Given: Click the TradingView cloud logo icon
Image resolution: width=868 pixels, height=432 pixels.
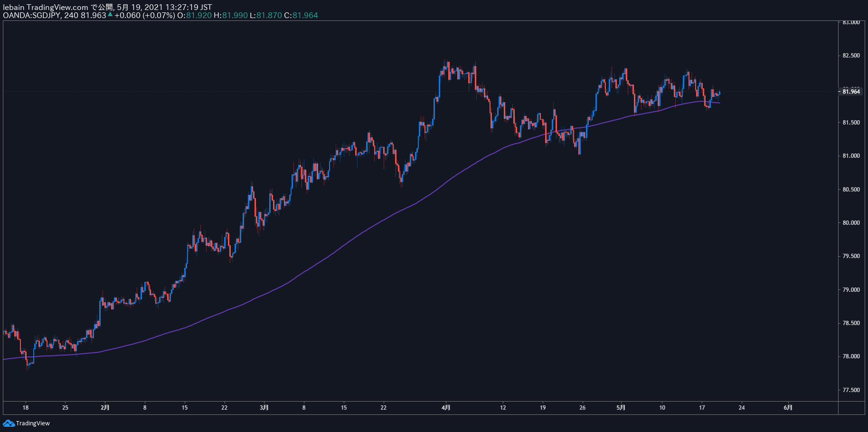Looking at the screenshot, I should tap(9, 423).
